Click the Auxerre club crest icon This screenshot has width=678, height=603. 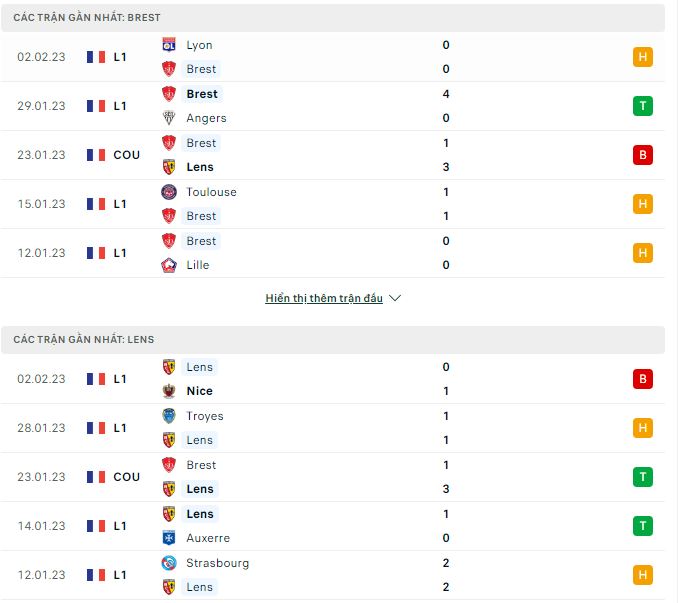click(169, 538)
